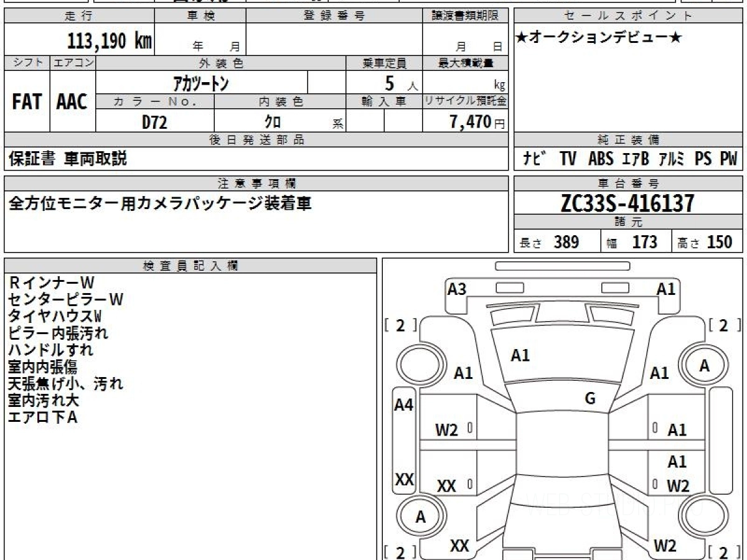Image resolution: width=747 pixels, height=560 pixels.
Task: Click the width value 173
Action: pyautogui.click(x=644, y=242)
